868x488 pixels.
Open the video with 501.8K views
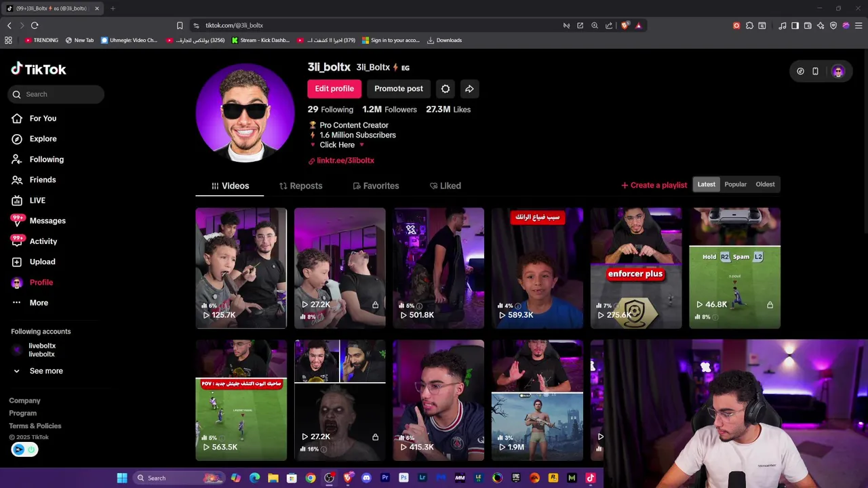pyautogui.click(x=439, y=268)
